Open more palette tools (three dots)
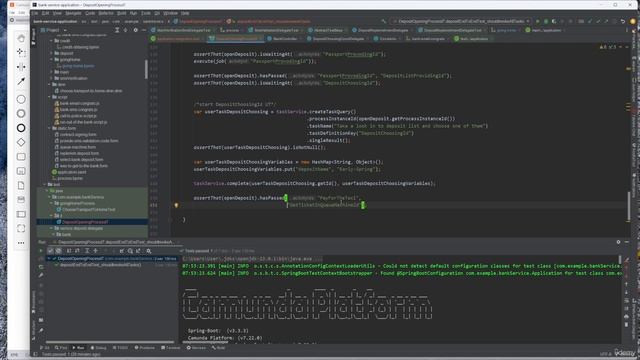 [21, 243]
